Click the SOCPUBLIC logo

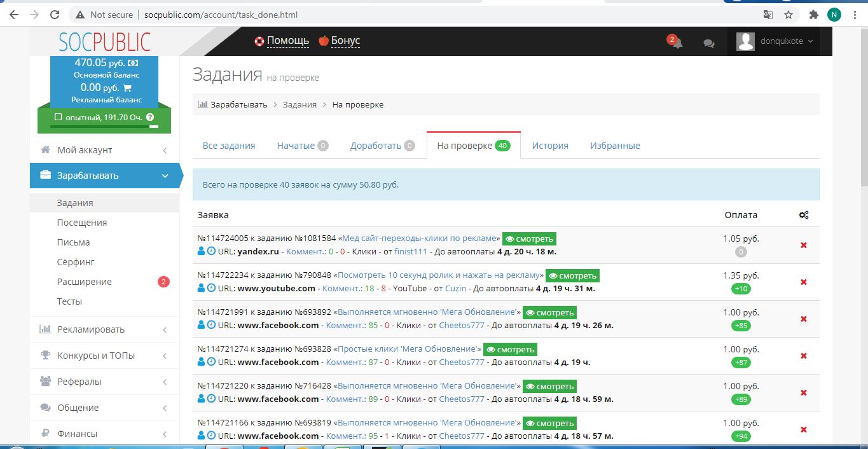pyautogui.click(x=105, y=42)
